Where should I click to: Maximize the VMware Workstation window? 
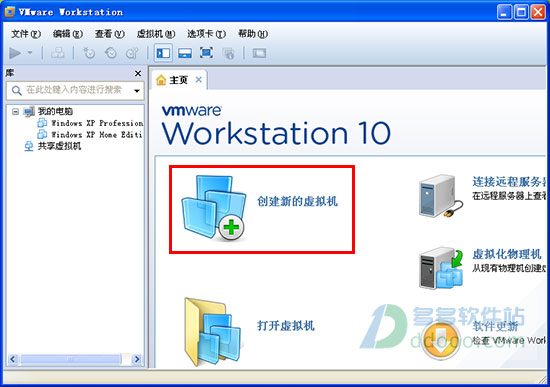[521, 13]
